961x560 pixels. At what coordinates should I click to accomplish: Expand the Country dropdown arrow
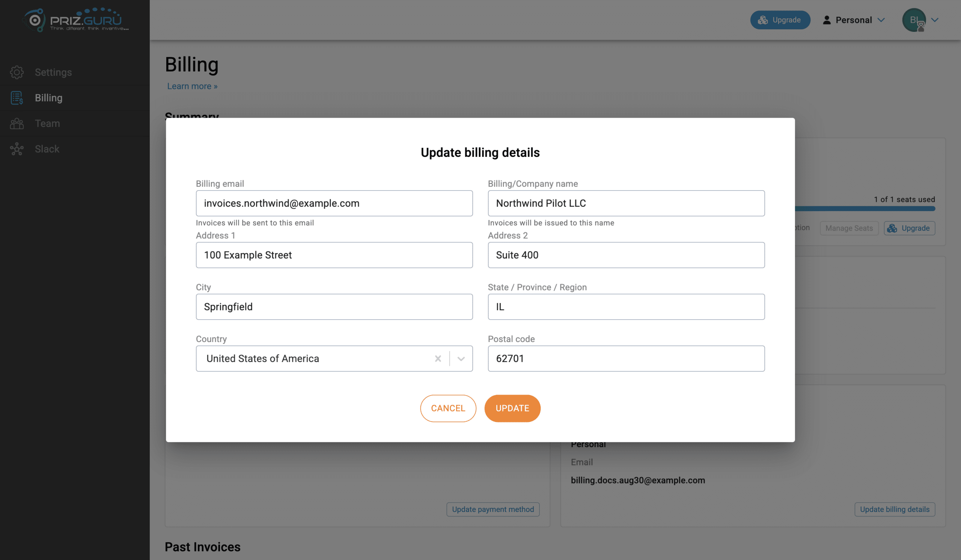click(x=461, y=359)
